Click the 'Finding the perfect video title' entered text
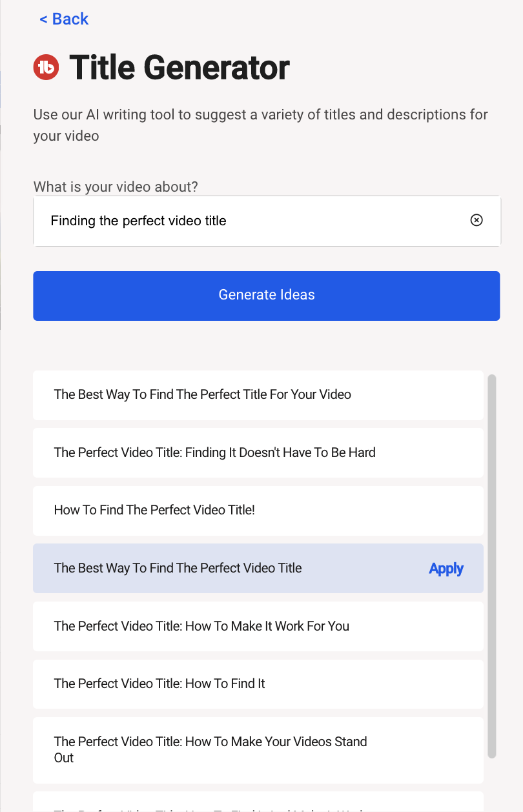The width and height of the screenshot is (523, 812). pyautogui.click(x=139, y=221)
